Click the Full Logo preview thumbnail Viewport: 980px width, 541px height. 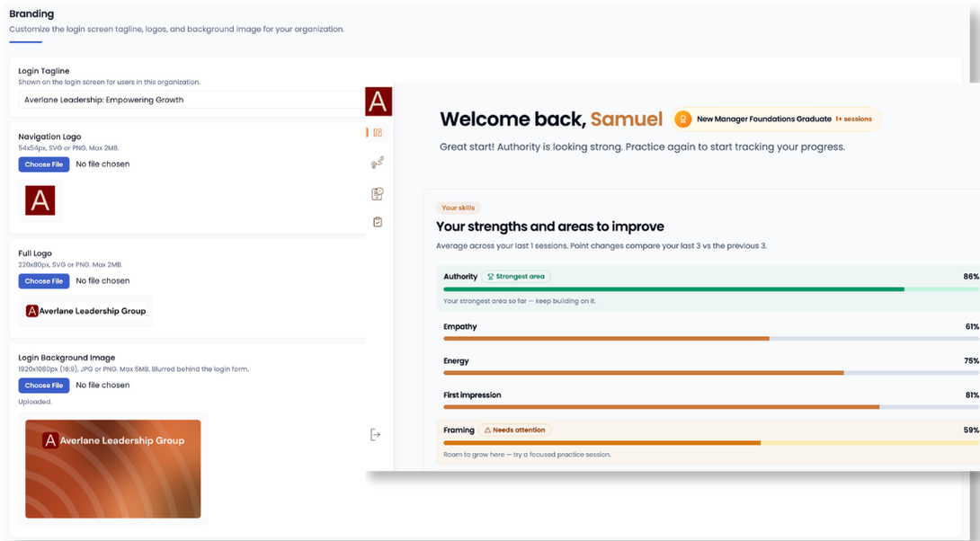(85, 310)
